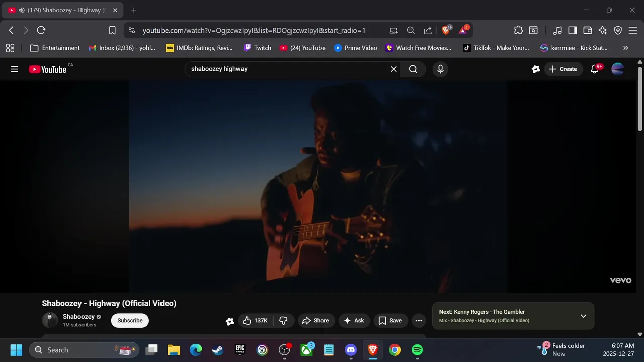The height and width of the screenshot is (362, 644).
Task: Open Steam from the taskbar
Action: pyautogui.click(x=218, y=350)
